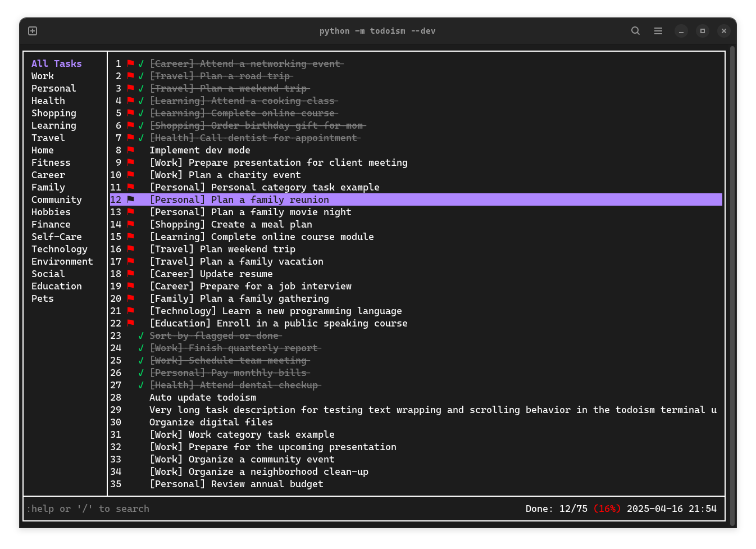
Task: Click the flag on "[Career] Attend a networking event"
Action: [x=131, y=63]
